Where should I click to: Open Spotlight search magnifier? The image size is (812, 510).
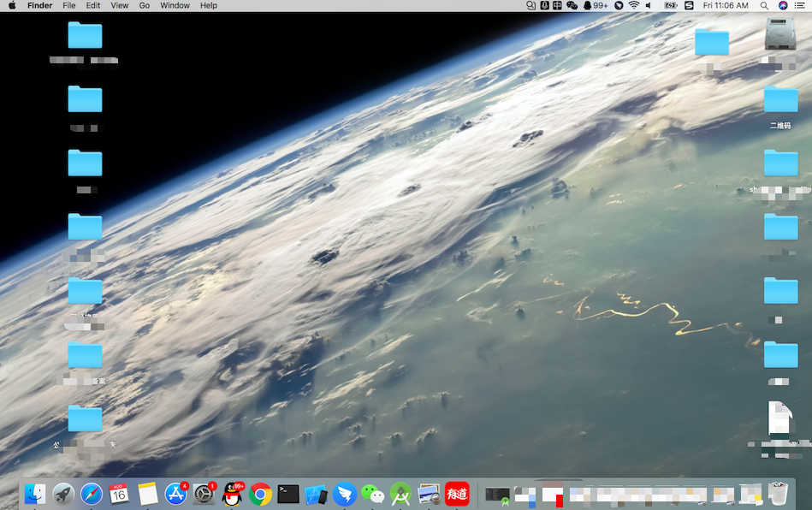coord(764,5)
